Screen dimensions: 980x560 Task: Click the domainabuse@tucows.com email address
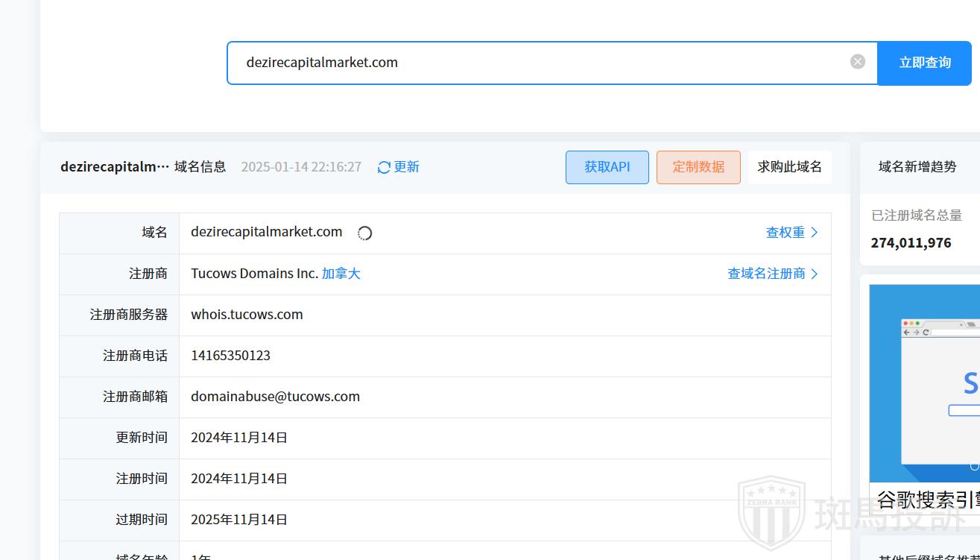coord(275,397)
